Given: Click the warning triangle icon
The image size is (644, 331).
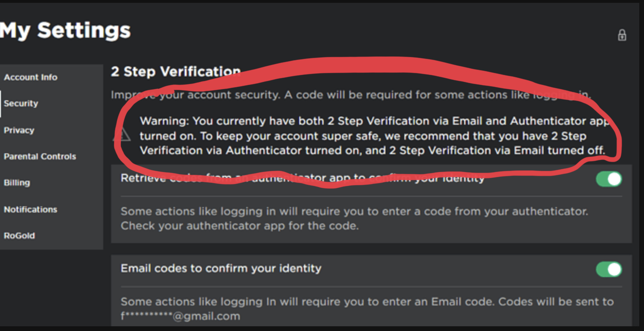Looking at the screenshot, I should pos(122,136).
